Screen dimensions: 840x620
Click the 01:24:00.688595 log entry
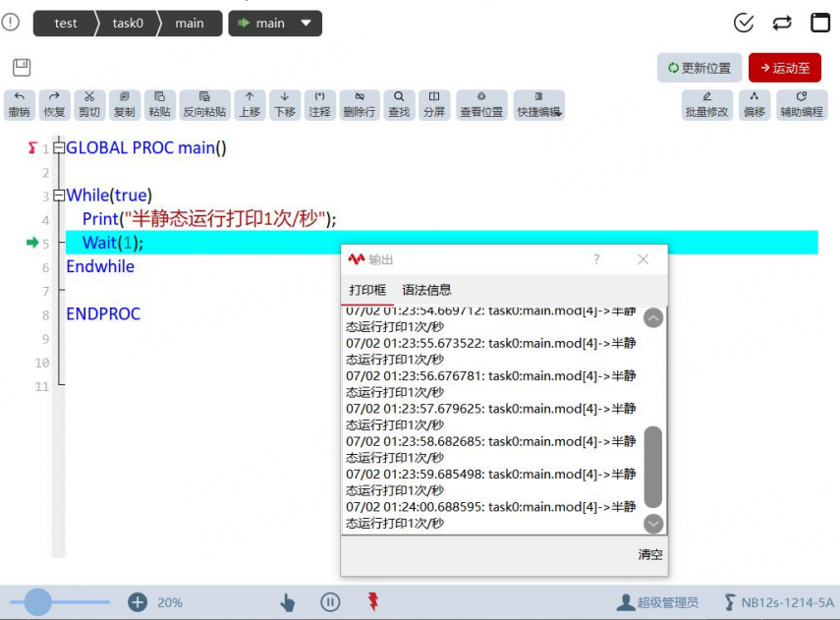[x=490, y=515]
